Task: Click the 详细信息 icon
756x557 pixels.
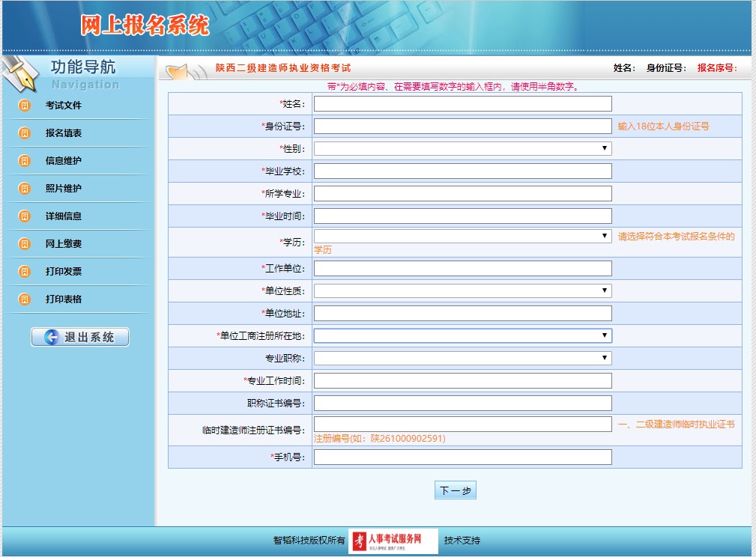Action: [22, 216]
